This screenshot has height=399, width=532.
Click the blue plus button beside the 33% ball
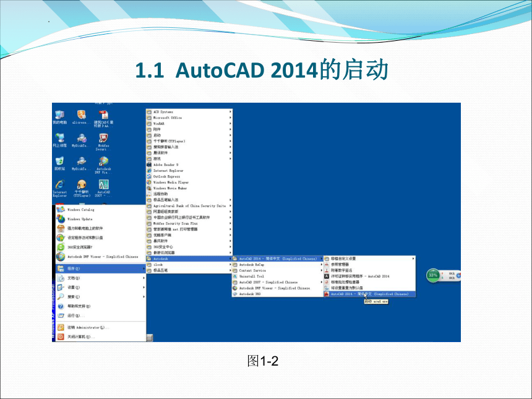(458, 275)
